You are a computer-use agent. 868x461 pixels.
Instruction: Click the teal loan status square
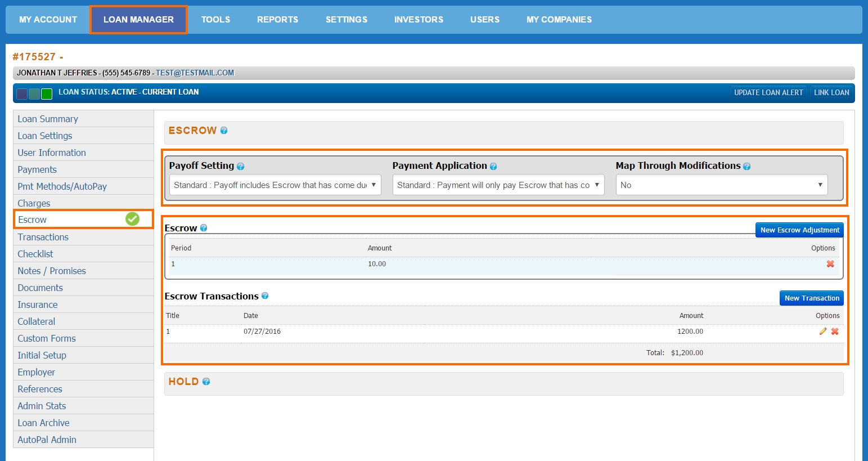(34, 94)
